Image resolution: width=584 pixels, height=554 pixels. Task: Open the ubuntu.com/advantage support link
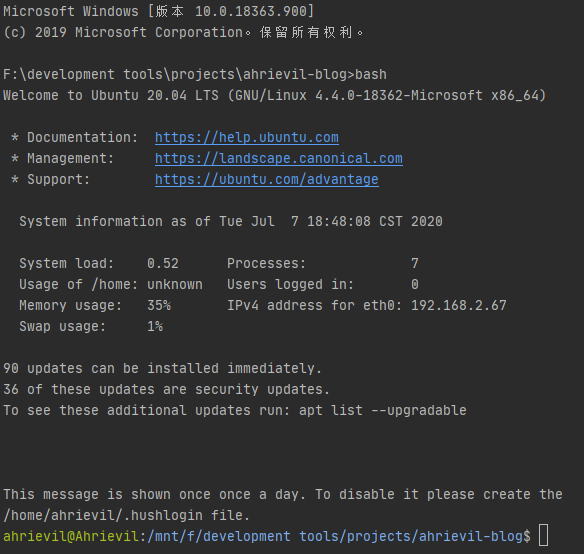click(x=267, y=179)
